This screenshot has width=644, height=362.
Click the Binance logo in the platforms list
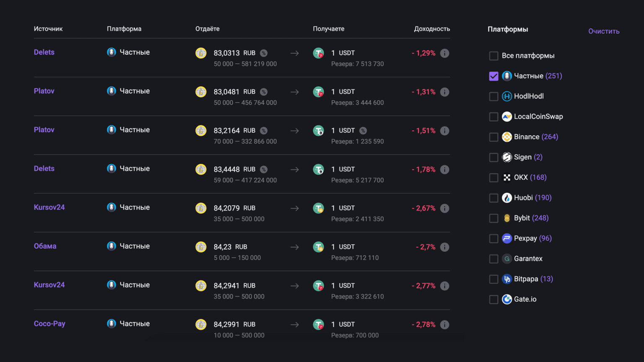point(507,137)
